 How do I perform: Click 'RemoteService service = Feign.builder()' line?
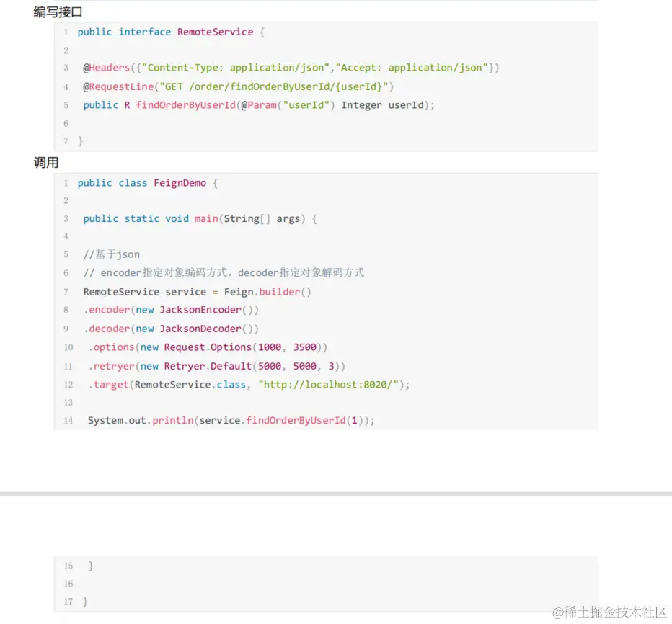(x=197, y=292)
